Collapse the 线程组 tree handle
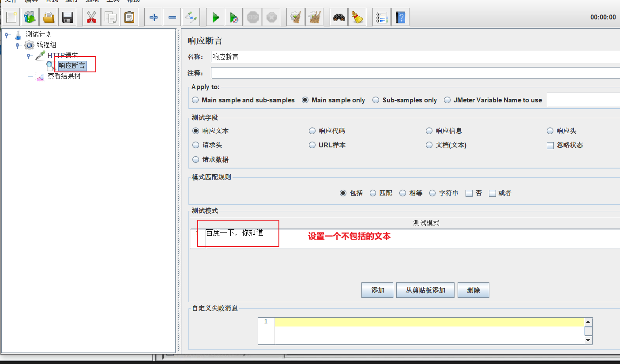Viewport: 620px width, 364px height. (18, 45)
